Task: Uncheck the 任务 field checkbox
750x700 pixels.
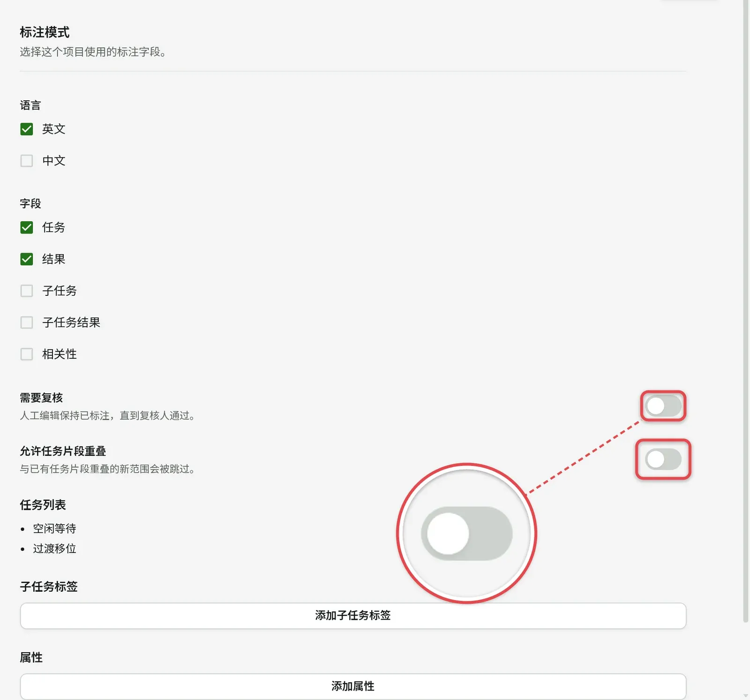Action: click(x=27, y=227)
